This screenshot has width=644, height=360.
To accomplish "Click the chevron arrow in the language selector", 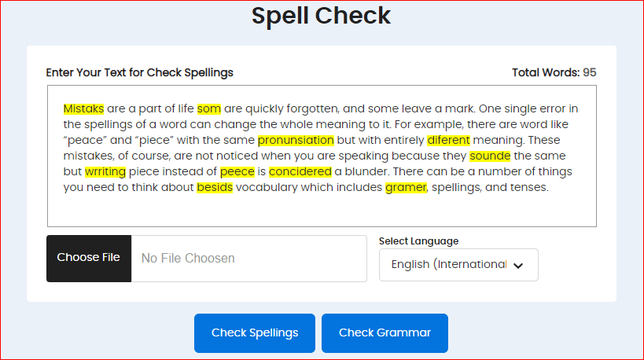I will 518,266.
